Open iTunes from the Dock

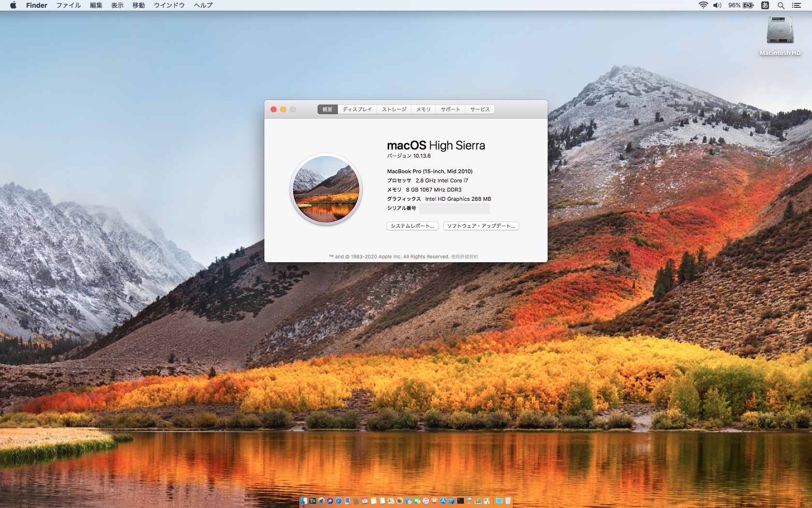[426, 501]
